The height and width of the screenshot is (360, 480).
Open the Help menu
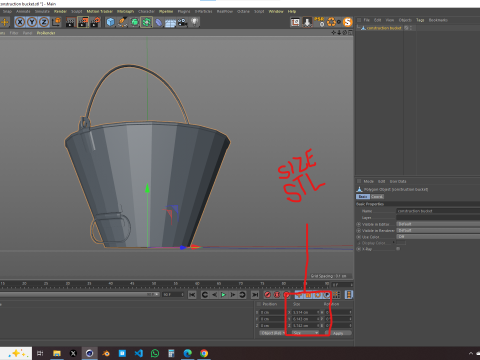[x=292, y=11]
